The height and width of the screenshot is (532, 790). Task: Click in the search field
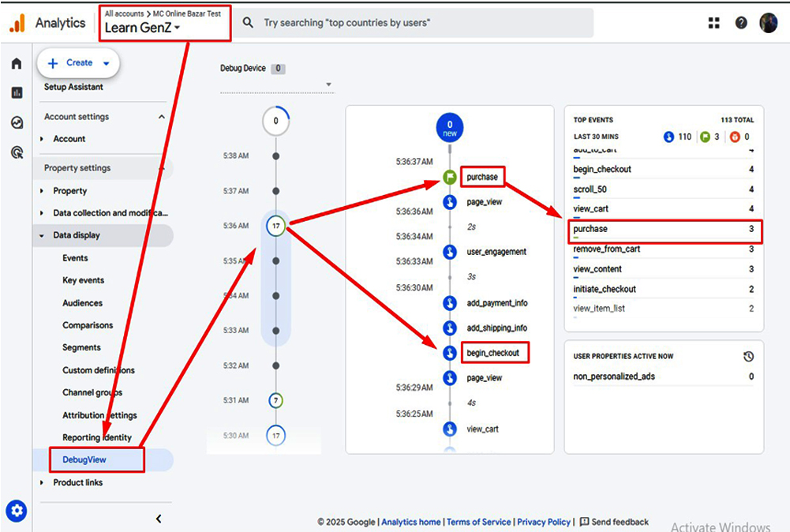414,23
